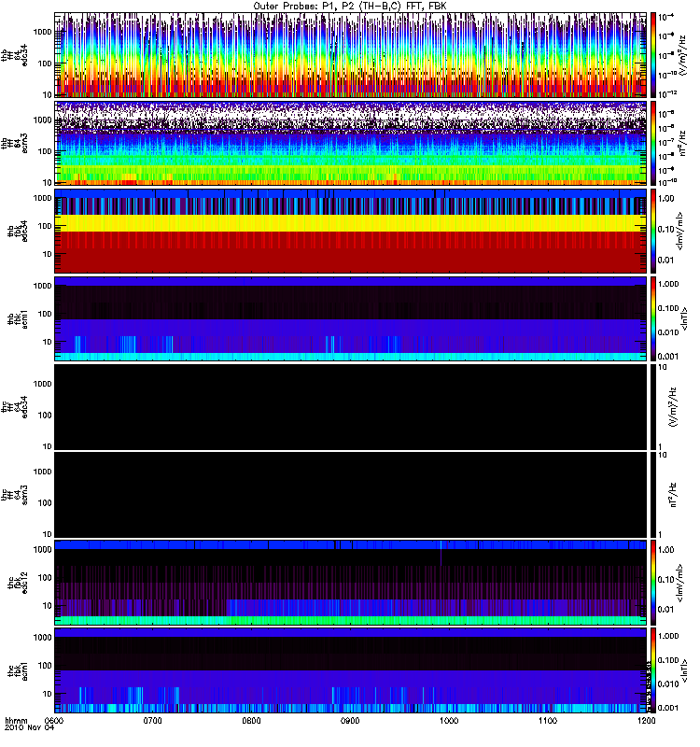Click the '1000' y-tick of thc fff edc34 panel

tap(42, 384)
